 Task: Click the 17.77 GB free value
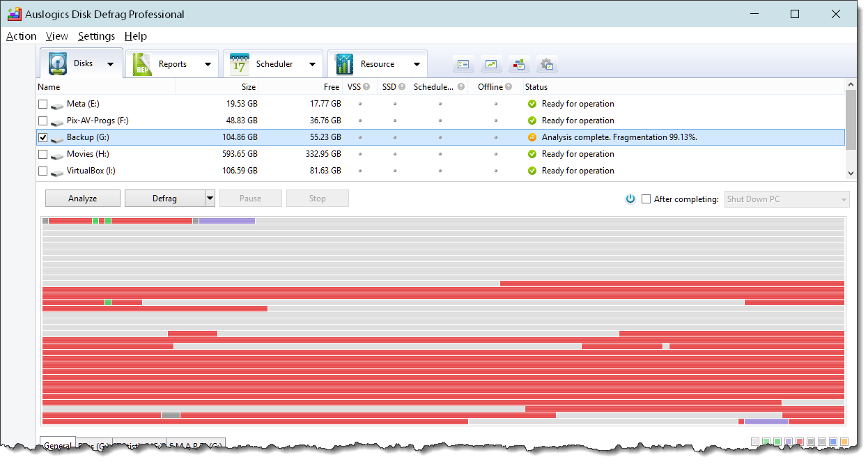pyautogui.click(x=325, y=104)
